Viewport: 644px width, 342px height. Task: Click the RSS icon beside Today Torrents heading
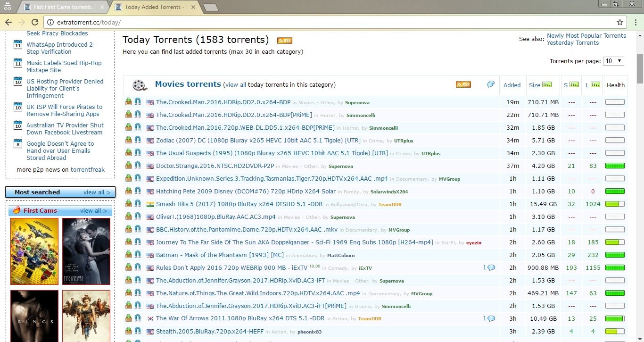pyautogui.click(x=284, y=41)
